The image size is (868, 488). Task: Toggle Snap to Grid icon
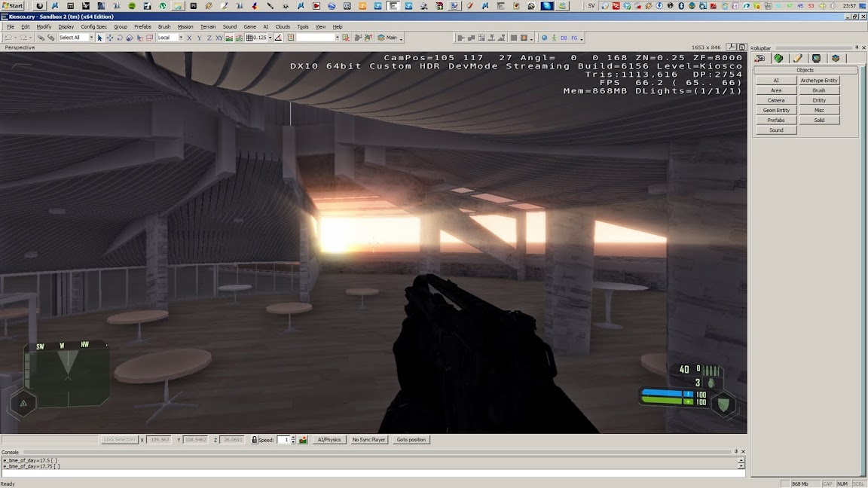point(249,38)
